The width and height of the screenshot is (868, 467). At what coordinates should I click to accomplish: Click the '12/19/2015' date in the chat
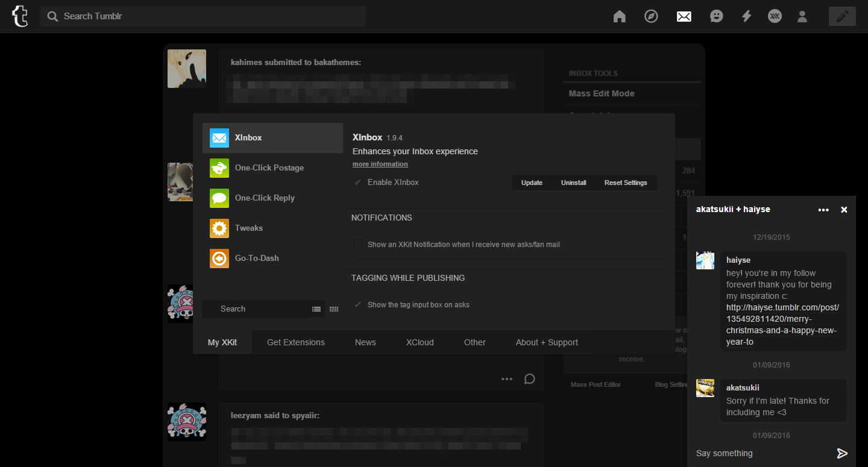pyautogui.click(x=772, y=237)
